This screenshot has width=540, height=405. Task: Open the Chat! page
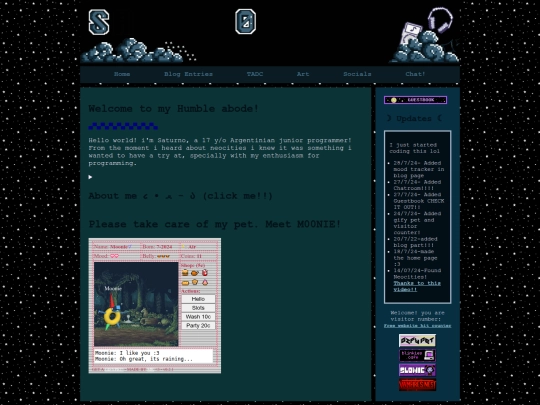point(415,74)
